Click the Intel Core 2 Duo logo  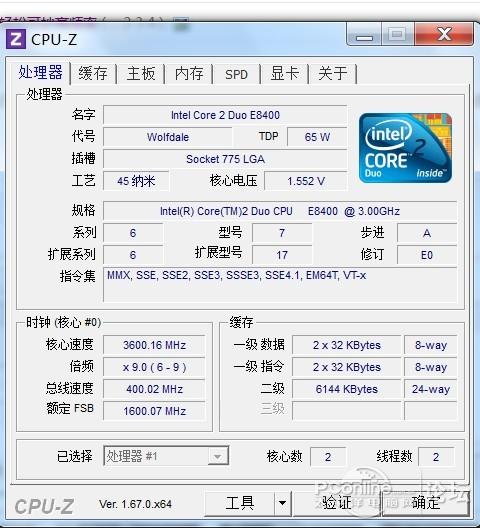(405, 148)
